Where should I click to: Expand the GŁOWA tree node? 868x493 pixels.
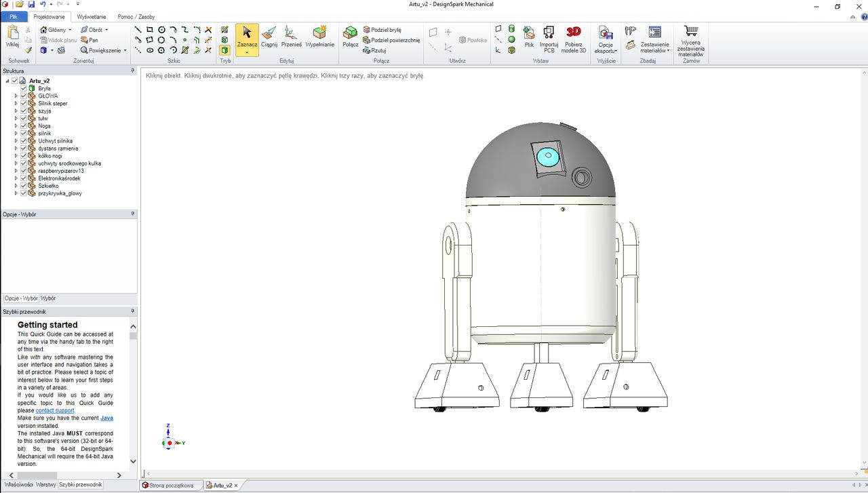point(16,96)
